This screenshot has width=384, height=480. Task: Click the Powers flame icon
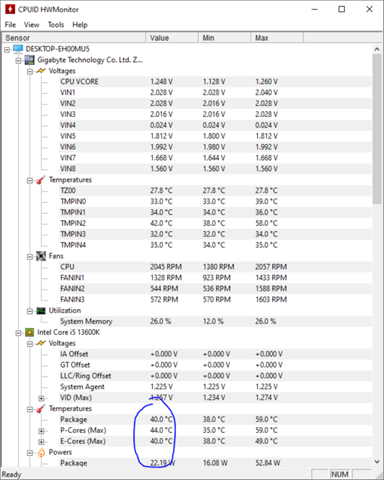(x=41, y=452)
